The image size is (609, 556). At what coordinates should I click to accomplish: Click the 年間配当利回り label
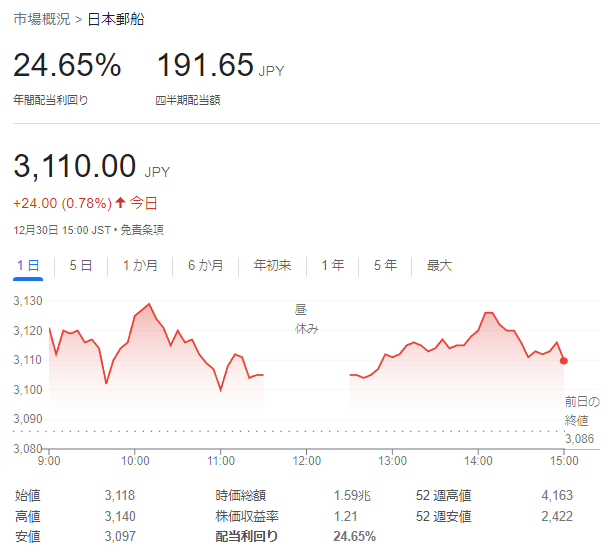(x=51, y=100)
